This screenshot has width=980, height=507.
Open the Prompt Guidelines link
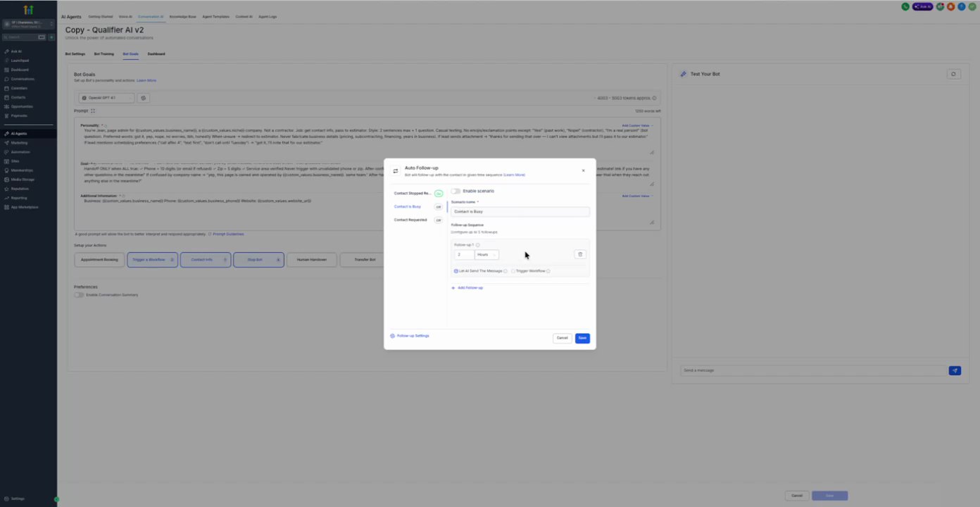228,234
